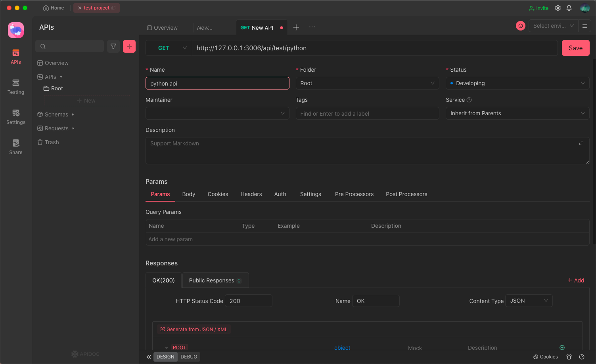Open the APIs section in left rail
596x364 pixels.
coord(16,57)
